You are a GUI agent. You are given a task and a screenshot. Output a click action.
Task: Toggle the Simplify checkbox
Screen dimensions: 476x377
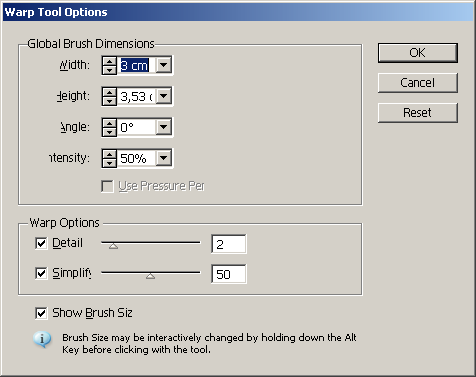[x=41, y=273]
